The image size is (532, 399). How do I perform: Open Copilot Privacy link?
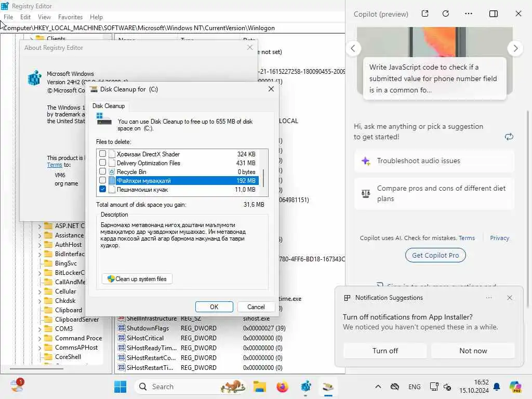[x=499, y=238]
